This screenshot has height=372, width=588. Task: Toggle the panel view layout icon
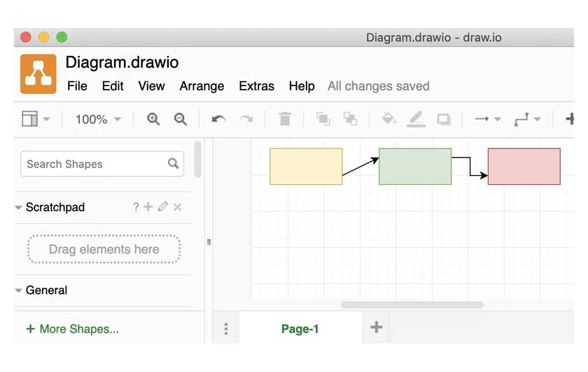click(x=29, y=119)
